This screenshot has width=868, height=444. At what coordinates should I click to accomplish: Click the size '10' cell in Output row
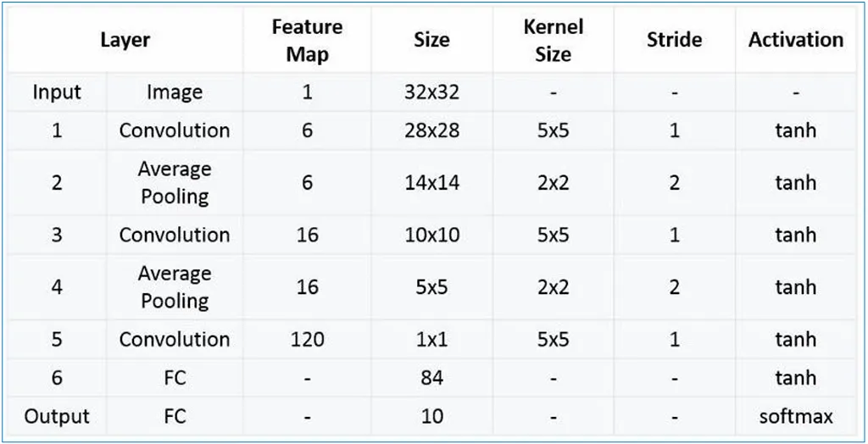click(431, 417)
